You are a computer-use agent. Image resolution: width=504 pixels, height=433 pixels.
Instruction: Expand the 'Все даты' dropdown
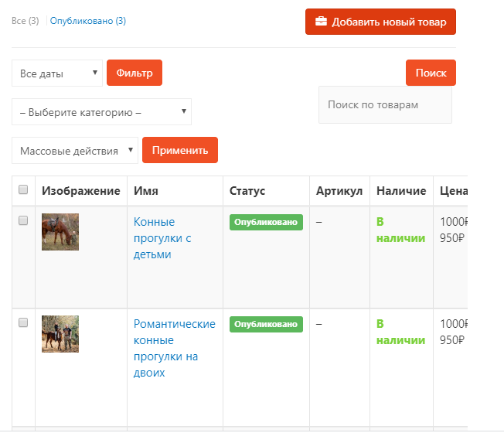click(57, 73)
